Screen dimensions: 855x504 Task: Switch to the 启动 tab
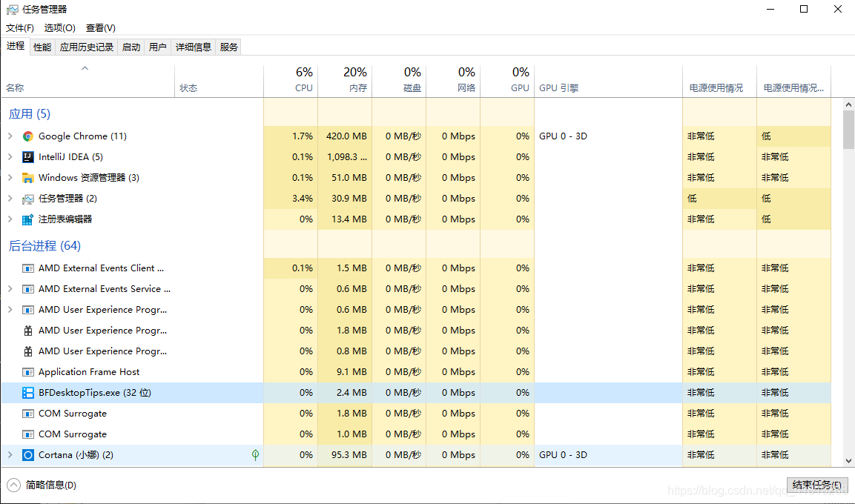pyautogui.click(x=131, y=47)
